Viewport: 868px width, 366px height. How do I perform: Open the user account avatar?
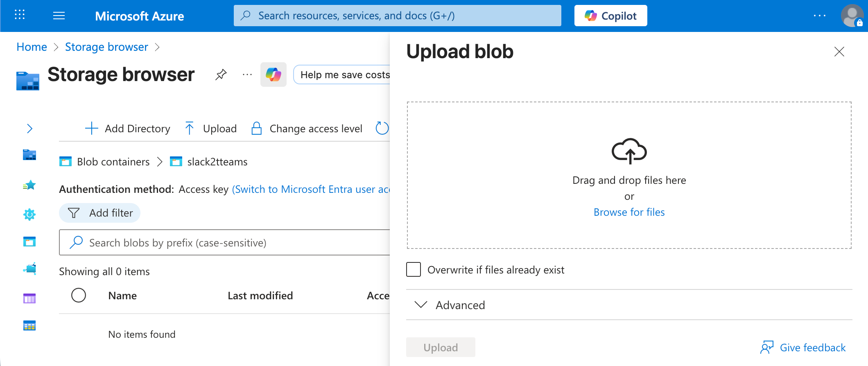852,16
